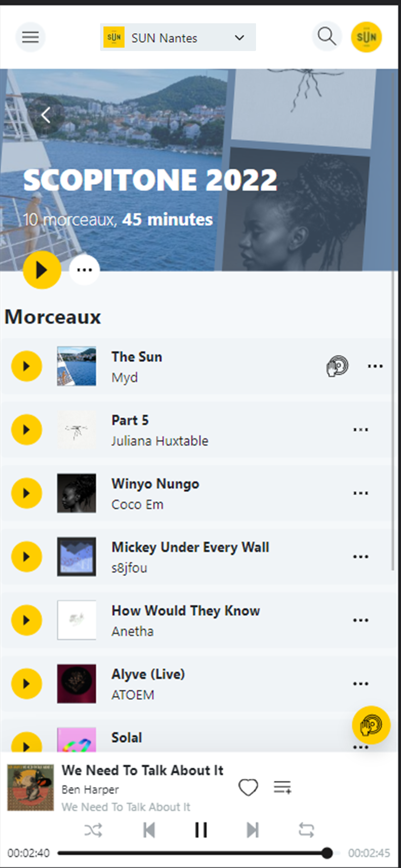Open the search magnifier icon
Viewport: 401px width, 868px height.
coord(327,36)
